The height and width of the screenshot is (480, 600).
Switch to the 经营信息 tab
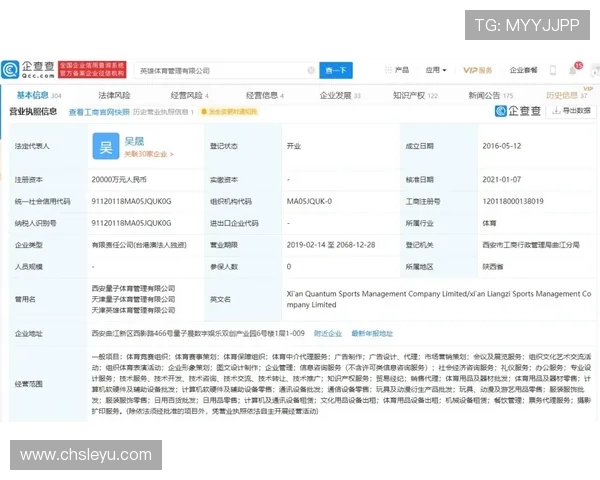point(264,95)
